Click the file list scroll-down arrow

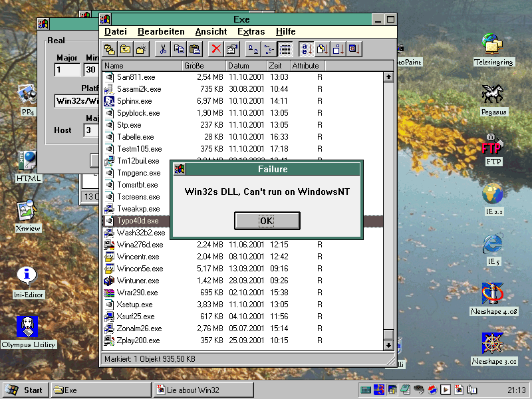click(x=388, y=345)
